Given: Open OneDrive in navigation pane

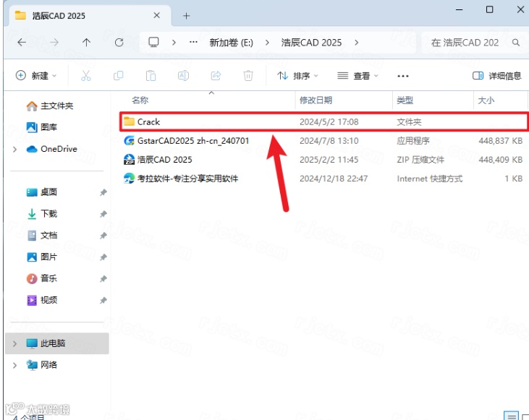Looking at the screenshot, I should 51,149.
